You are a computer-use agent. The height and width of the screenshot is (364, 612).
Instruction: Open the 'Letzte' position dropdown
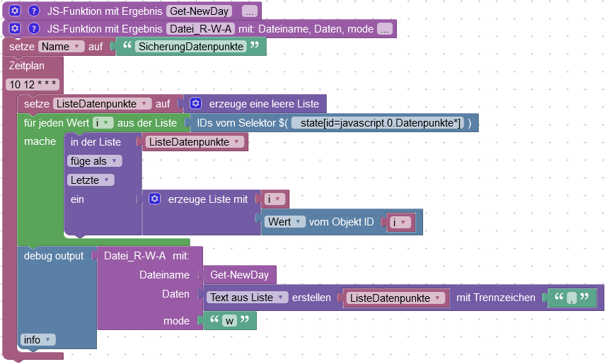pos(91,180)
